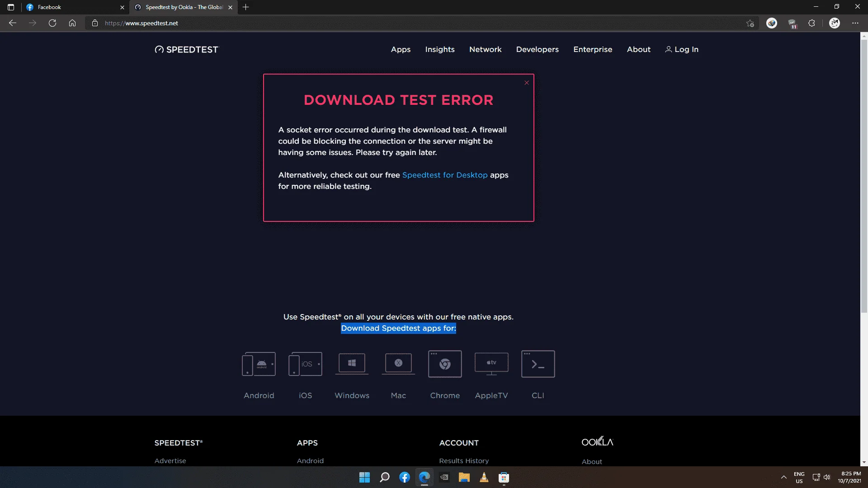The height and width of the screenshot is (488, 868).
Task: Open Android link in footer Apps
Action: (310, 461)
